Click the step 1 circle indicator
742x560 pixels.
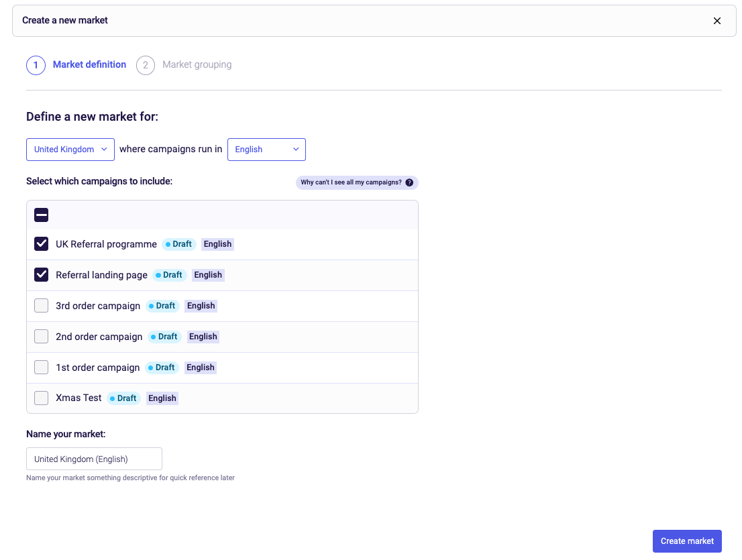point(36,65)
